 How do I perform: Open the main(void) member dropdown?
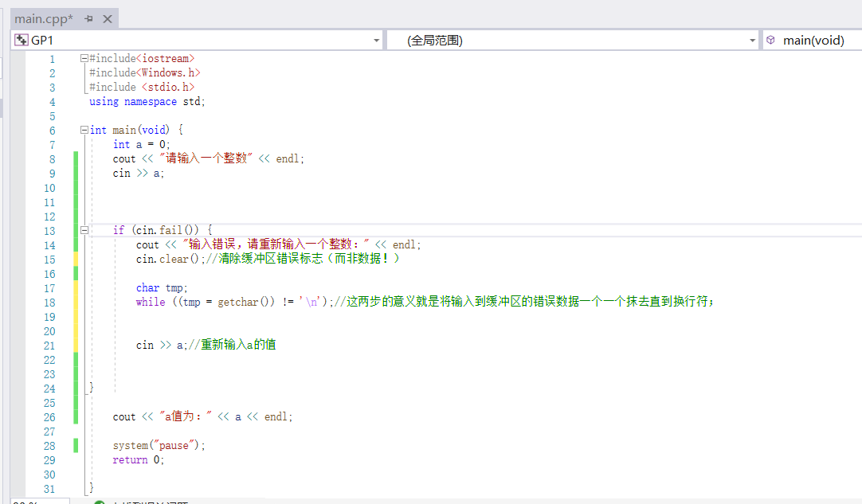click(813, 40)
